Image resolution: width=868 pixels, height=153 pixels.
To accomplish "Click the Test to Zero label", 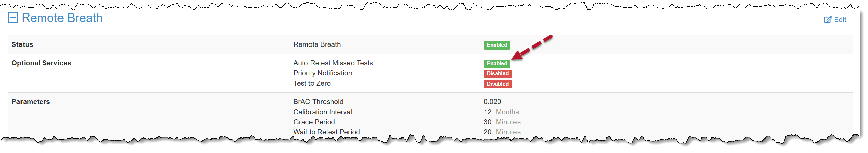I will (312, 84).
